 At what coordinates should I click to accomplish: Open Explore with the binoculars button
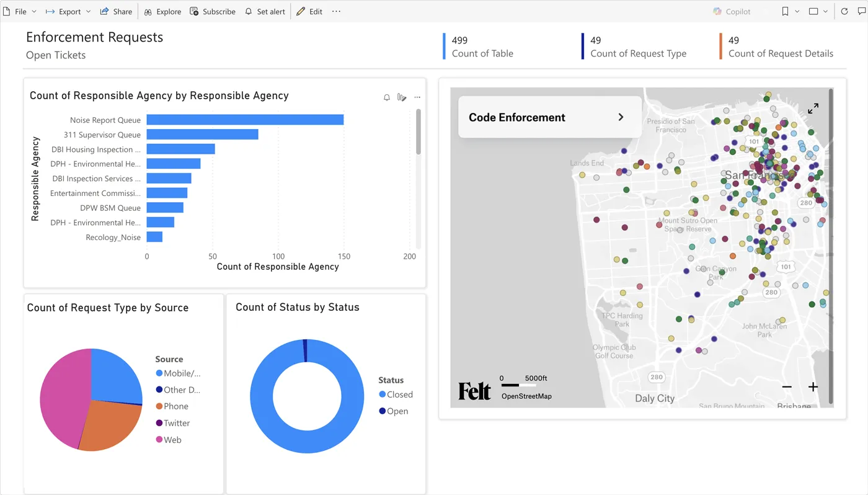[162, 12]
